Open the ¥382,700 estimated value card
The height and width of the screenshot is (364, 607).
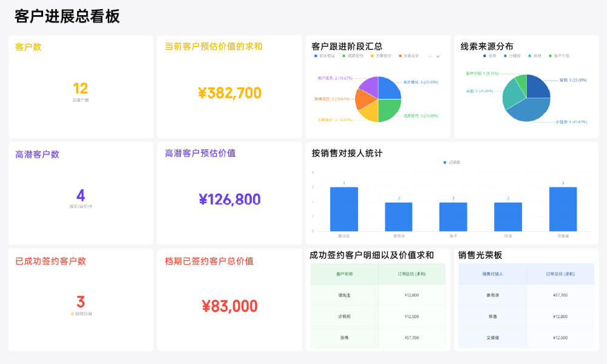229,87
